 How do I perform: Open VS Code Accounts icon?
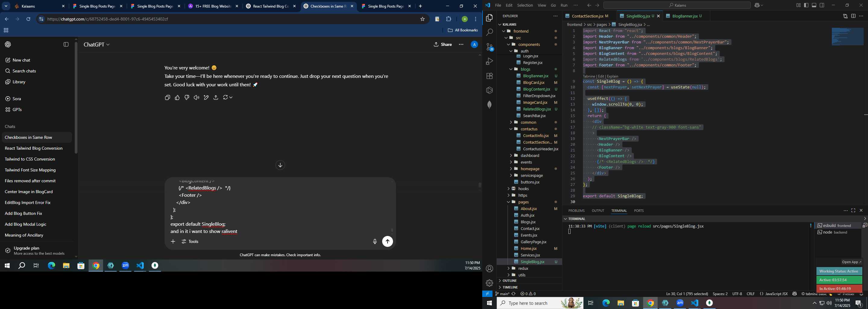point(489,269)
